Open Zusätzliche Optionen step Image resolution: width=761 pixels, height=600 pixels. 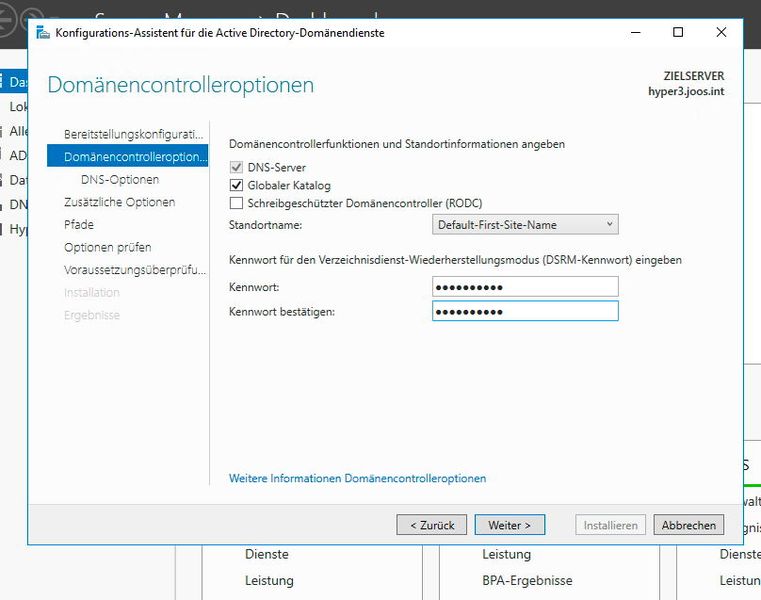119,202
